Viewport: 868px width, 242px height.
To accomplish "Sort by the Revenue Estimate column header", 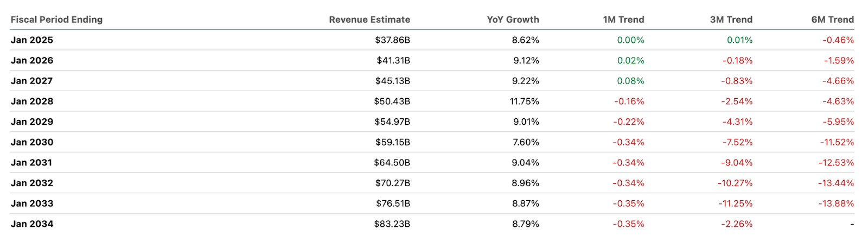I will tap(369, 20).
